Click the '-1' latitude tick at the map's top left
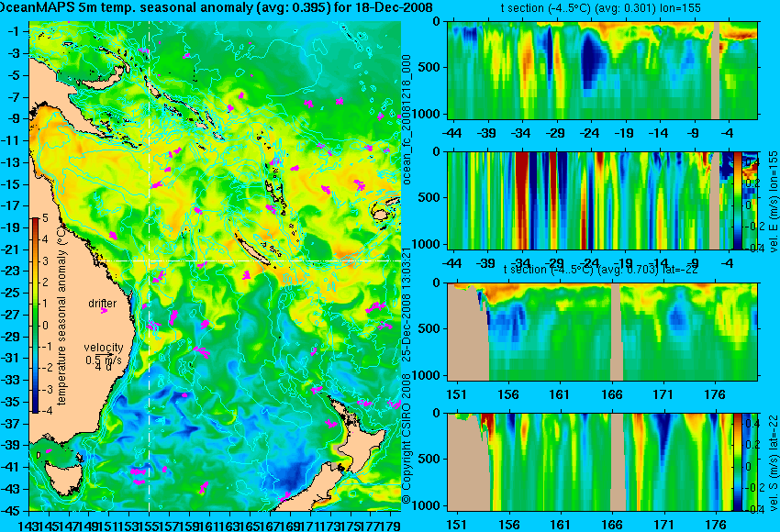 [x=16, y=31]
